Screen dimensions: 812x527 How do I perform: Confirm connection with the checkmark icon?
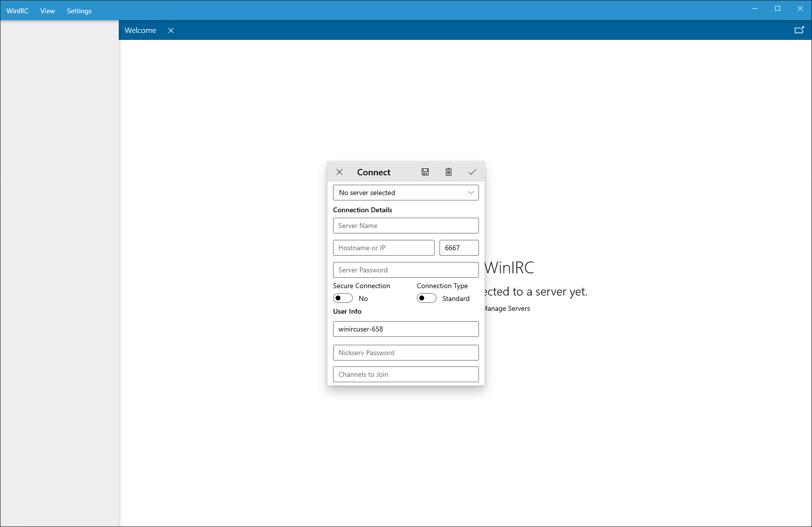(472, 172)
